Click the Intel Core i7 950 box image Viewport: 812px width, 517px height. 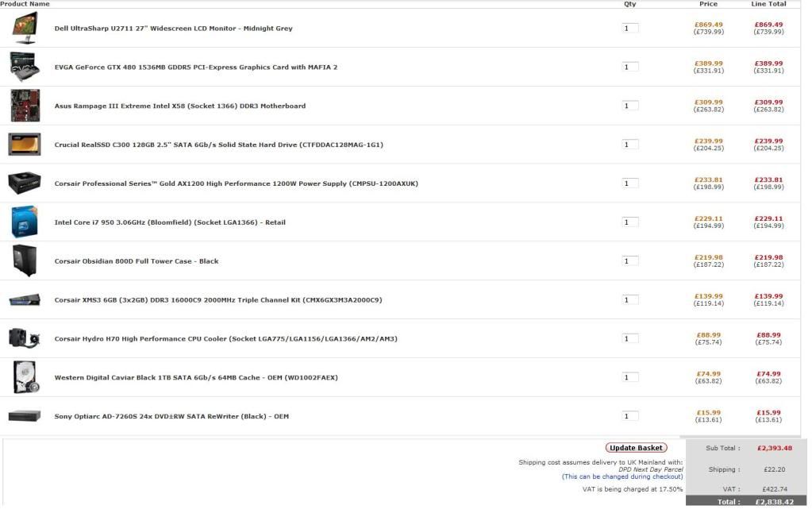(x=25, y=222)
